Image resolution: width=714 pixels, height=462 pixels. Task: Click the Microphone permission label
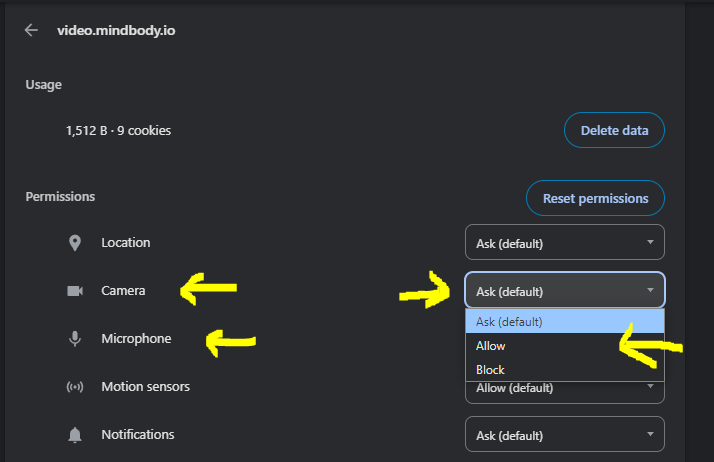coord(136,339)
